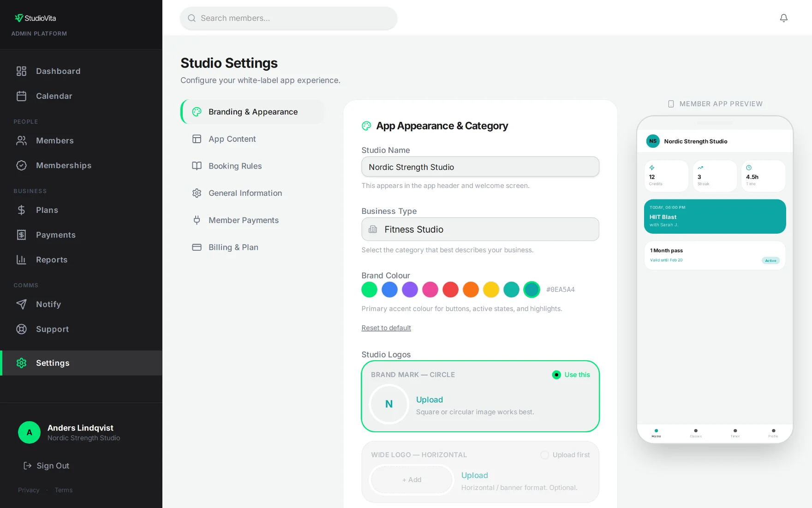Open App Content settings tab
Screen dimensions: 812x508
pyautogui.click(x=253, y=139)
